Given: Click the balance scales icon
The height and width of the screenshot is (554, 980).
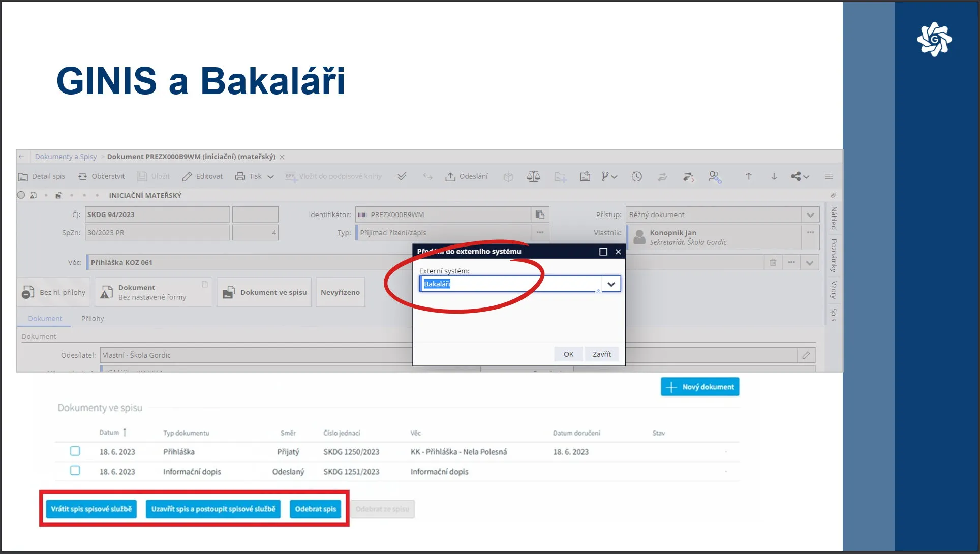Looking at the screenshot, I should click(x=533, y=176).
